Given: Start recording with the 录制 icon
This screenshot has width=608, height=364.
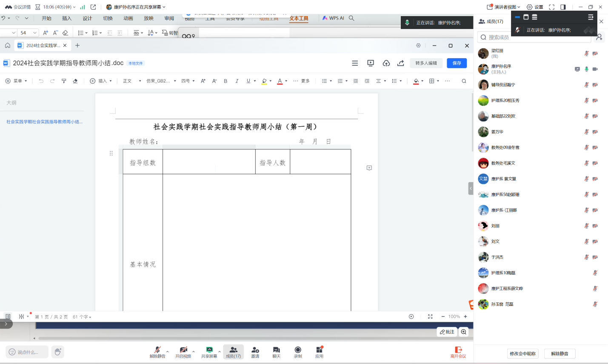Looking at the screenshot, I should 298,352.
